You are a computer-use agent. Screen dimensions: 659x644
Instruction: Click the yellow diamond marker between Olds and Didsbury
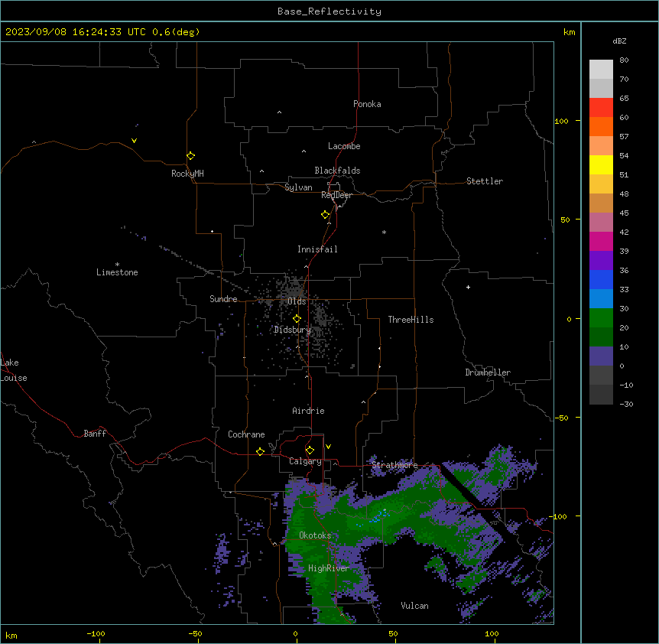297,319
